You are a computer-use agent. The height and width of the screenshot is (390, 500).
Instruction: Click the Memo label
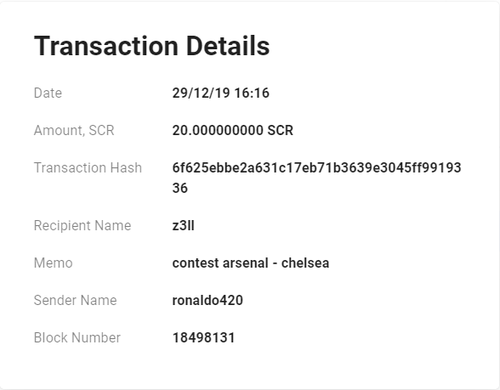pos(53,263)
